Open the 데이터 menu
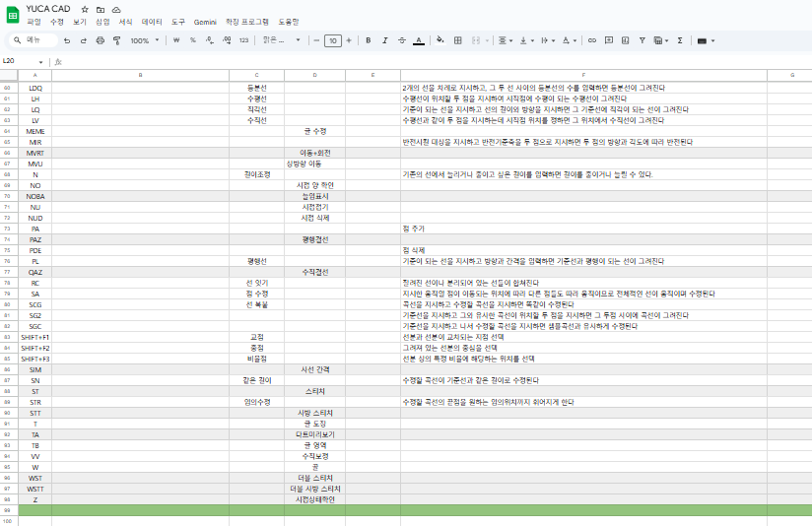This screenshot has width=812, height=526. click(x=152, y=21)
